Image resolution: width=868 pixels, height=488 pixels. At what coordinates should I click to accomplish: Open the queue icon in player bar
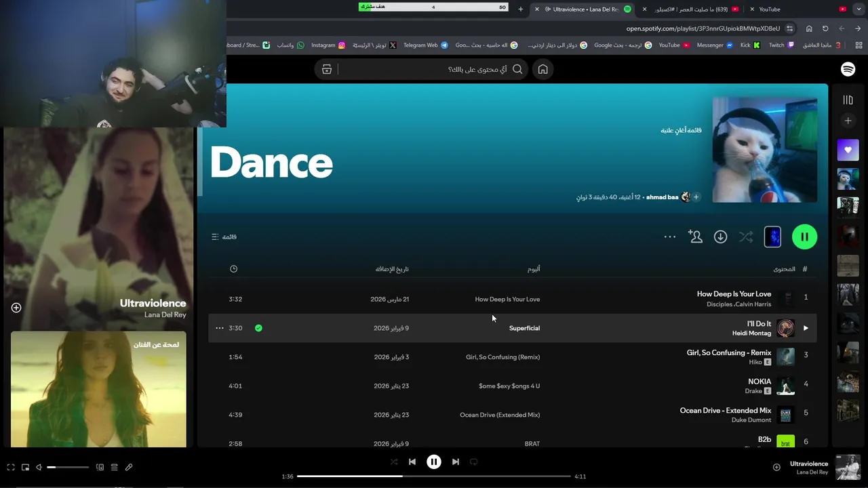point(114,467)
